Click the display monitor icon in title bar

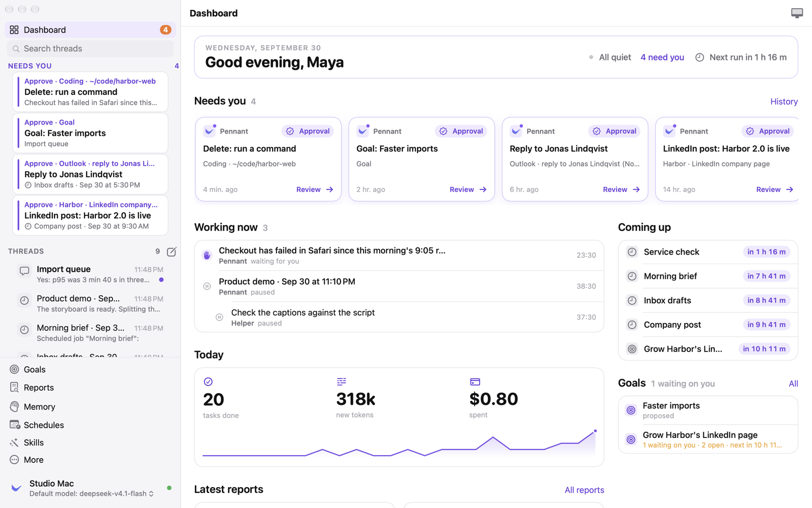click(797, 13)
